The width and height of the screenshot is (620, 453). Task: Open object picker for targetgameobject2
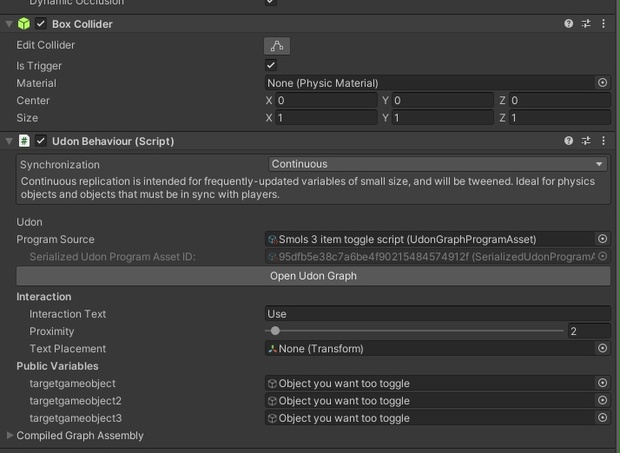coord(602,401)
